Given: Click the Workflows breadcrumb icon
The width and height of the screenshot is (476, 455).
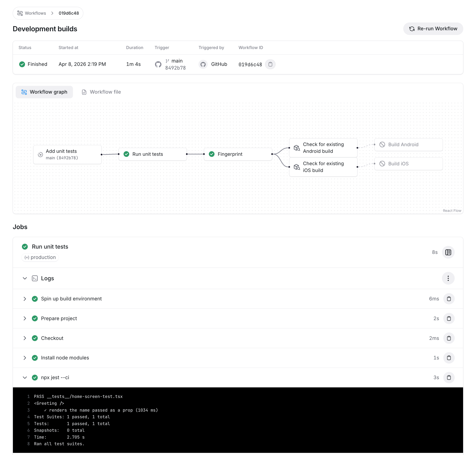Looking at the screenshot, I should (20, 13).
